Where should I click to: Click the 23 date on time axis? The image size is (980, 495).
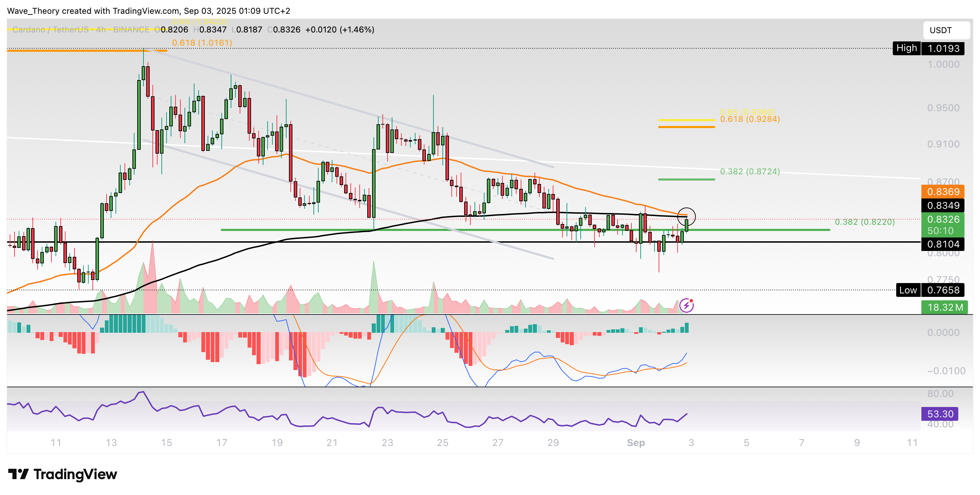tap(387, 443)
